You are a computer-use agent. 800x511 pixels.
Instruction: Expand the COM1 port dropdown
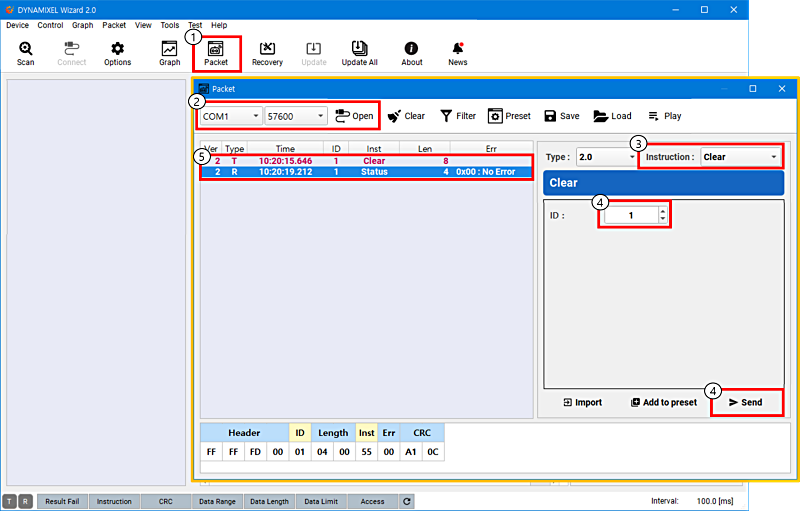(231, 116)
